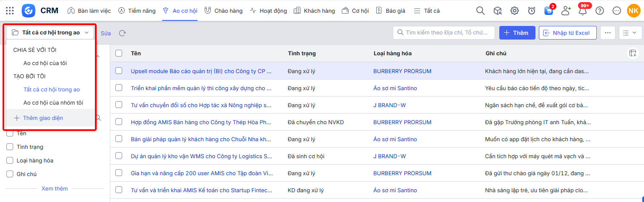Open the shopping cart icon with badge
This screenshot has width=644, height=202.
[x=549, y=11]
